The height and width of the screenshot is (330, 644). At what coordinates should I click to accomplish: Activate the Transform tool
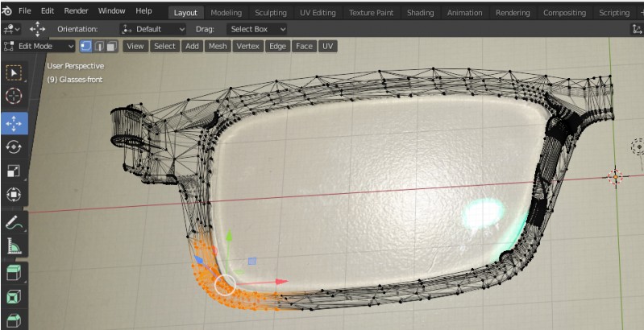click(15, 195)
